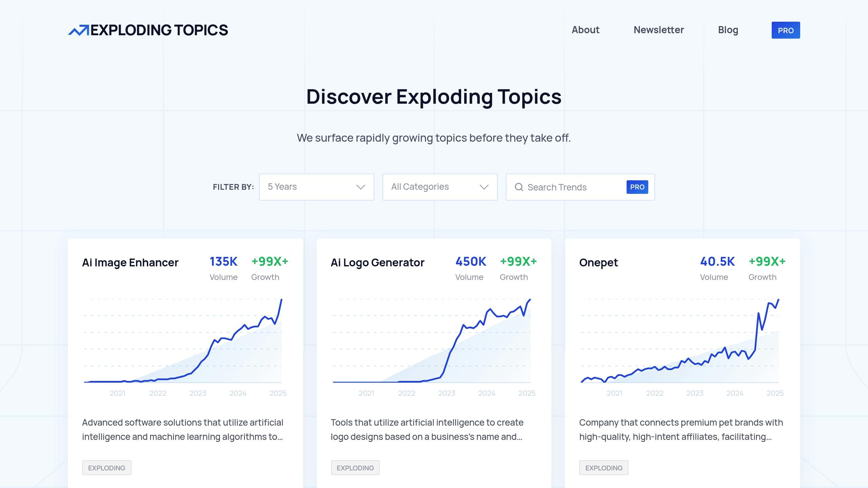Click the 450K volume value
868x488 pixels.
click(x=471, y=262)
